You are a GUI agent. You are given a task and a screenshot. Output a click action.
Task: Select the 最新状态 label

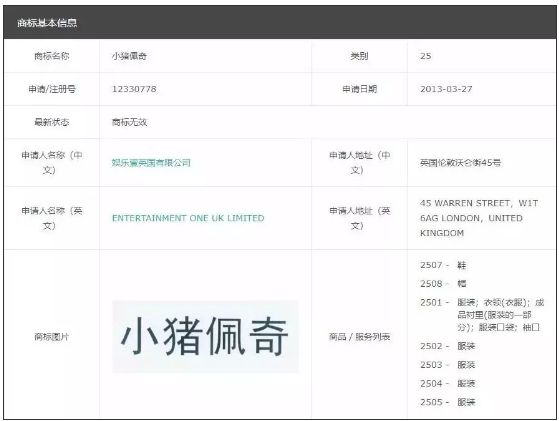click(x=52, y=122)
